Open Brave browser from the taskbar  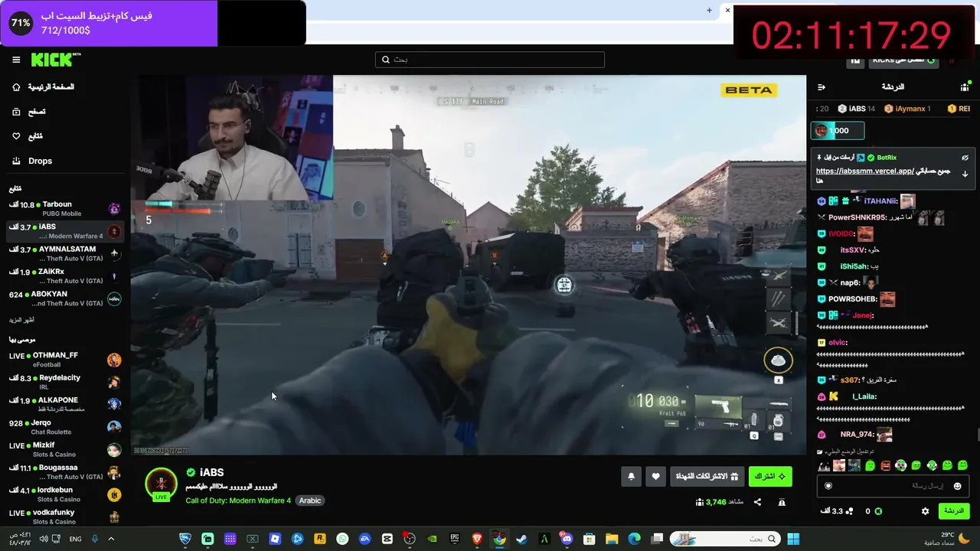coord(477,539)
